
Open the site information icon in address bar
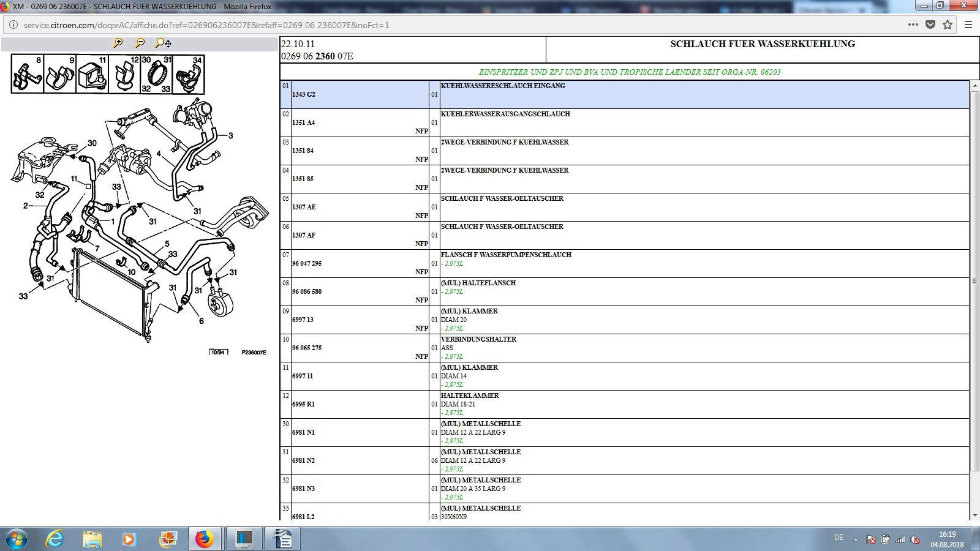pos(13,25)
